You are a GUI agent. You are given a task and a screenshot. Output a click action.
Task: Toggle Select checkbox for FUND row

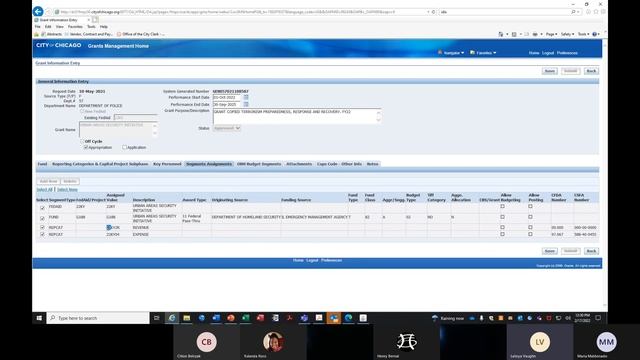pyautogui.click(x=42, y=219)
